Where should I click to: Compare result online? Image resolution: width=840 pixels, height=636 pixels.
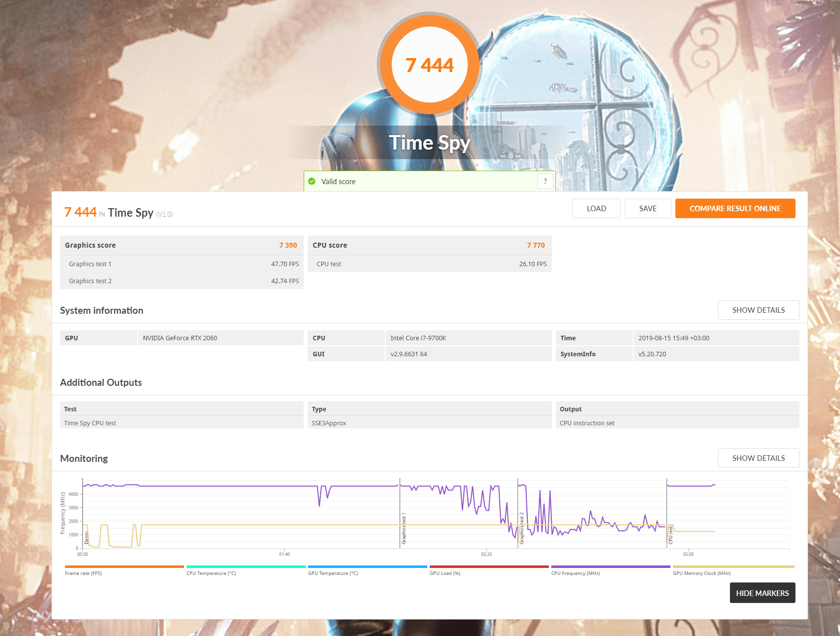734,209
